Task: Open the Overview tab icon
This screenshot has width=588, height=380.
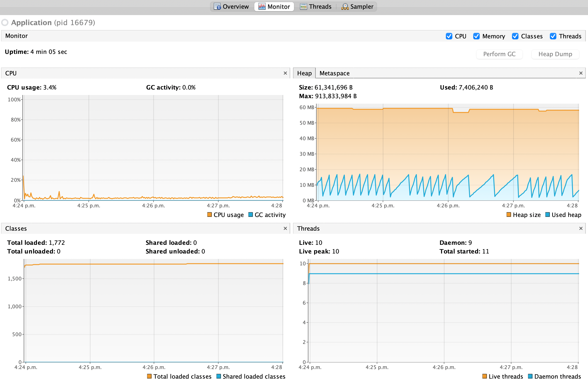Action: point(217,6)
